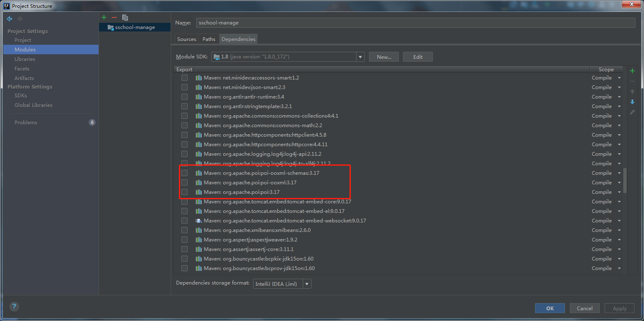Switch to the Sources tab
Image resolution: width=644 pixels, height=321 pixels.
point(187,39)
